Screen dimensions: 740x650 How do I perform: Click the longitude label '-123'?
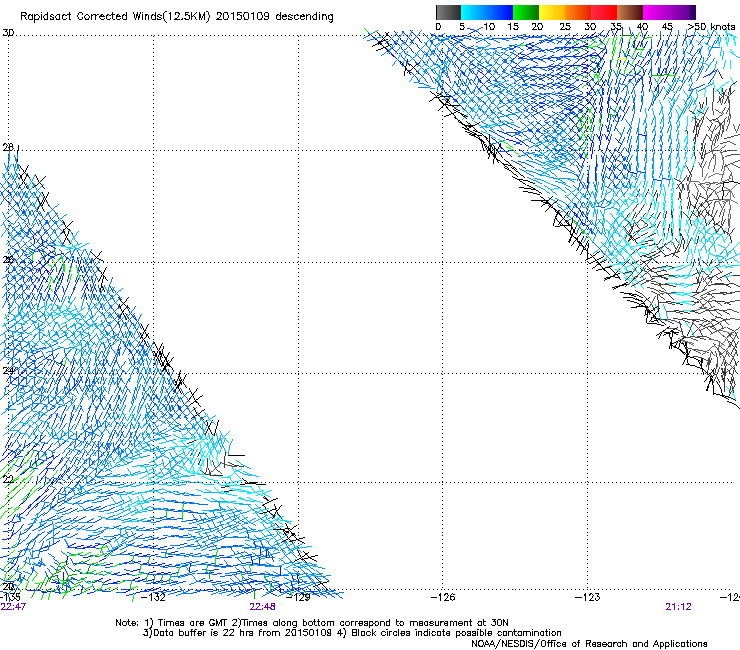click(588, 597)
